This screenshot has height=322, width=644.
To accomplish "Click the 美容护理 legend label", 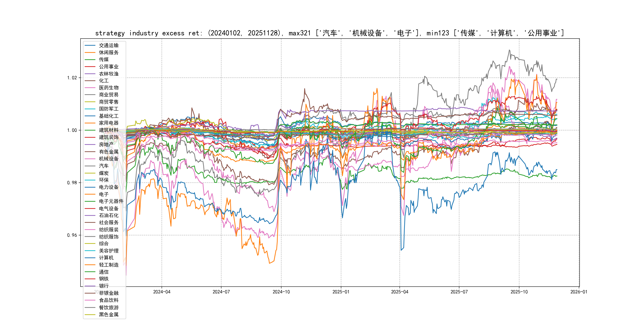I will [109, 251].
